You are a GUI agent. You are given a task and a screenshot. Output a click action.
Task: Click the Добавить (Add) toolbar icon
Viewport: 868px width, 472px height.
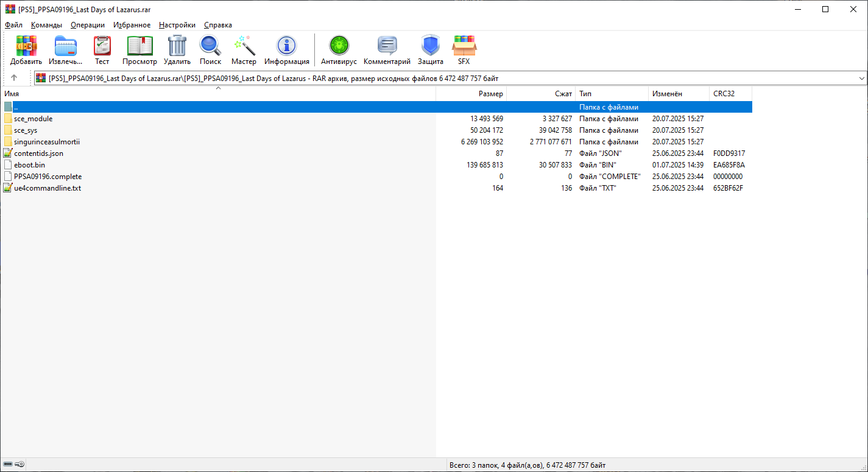point(26,46)
